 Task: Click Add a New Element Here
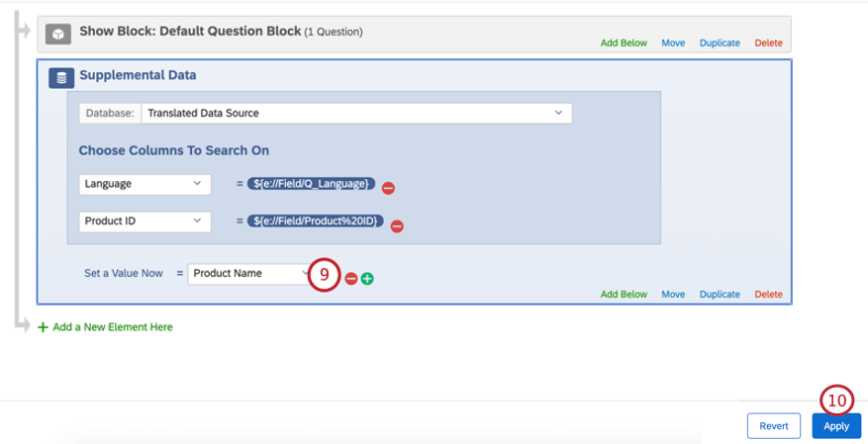click(x=113, y=327)
